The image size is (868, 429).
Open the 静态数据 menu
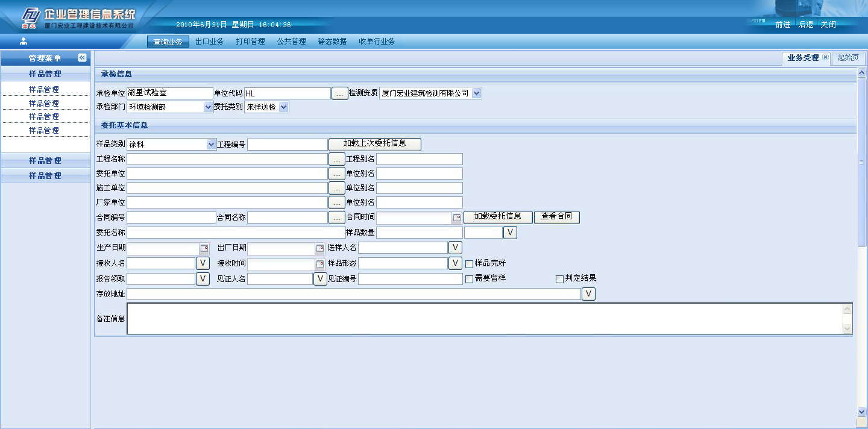point(332,42)
